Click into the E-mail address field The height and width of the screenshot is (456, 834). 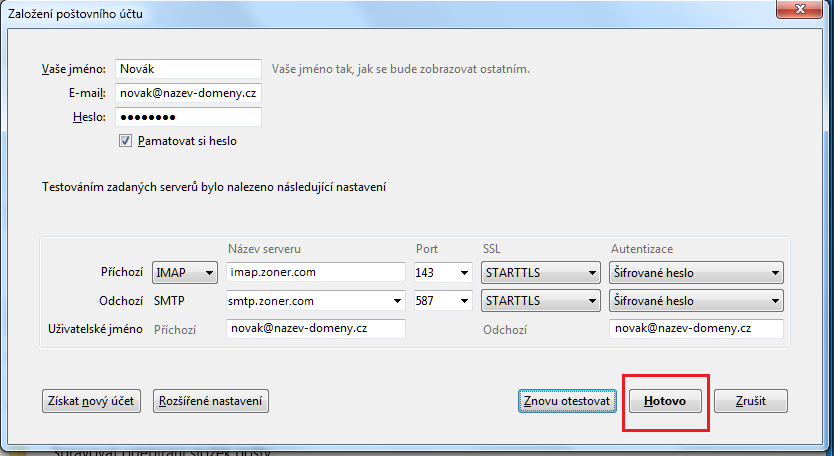pos(186,93)
